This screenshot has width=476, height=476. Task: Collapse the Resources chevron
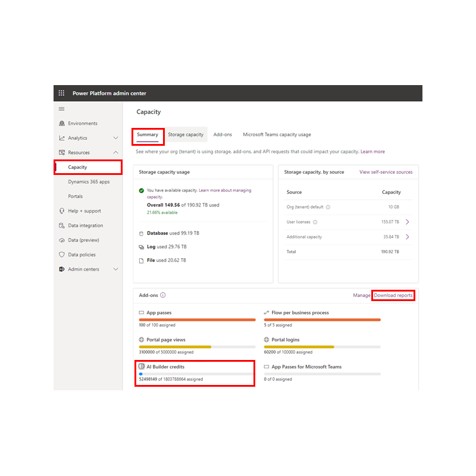(x=115, y=152)
